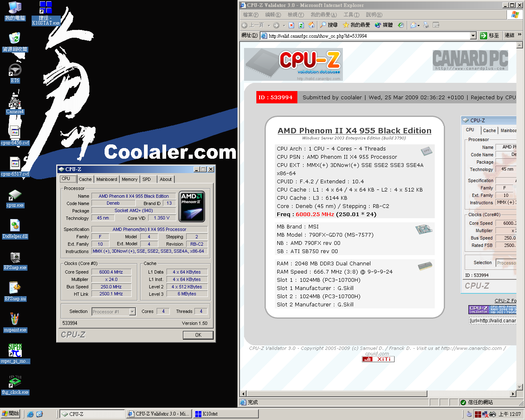Click inside the IE address bar URL
The image size is (525, 420).
coord(366,36)
